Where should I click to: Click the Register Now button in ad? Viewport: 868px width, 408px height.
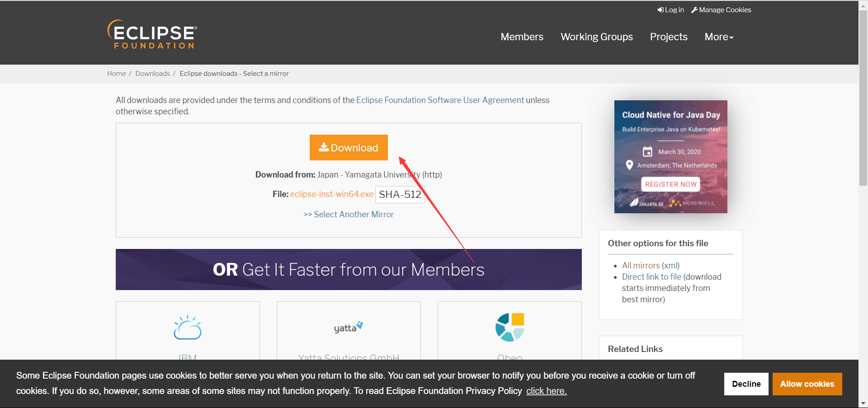pyautogui.click(x=670, y=184)
